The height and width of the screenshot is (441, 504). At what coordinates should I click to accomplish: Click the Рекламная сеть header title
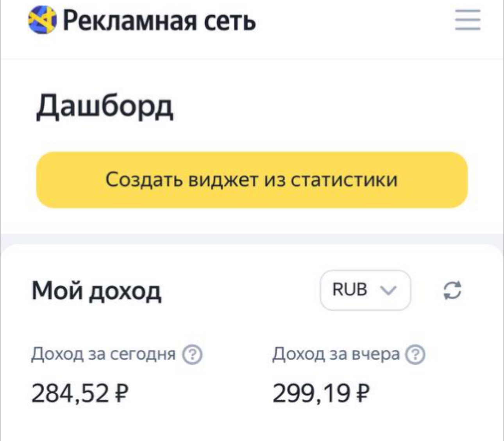click(159, 21)
